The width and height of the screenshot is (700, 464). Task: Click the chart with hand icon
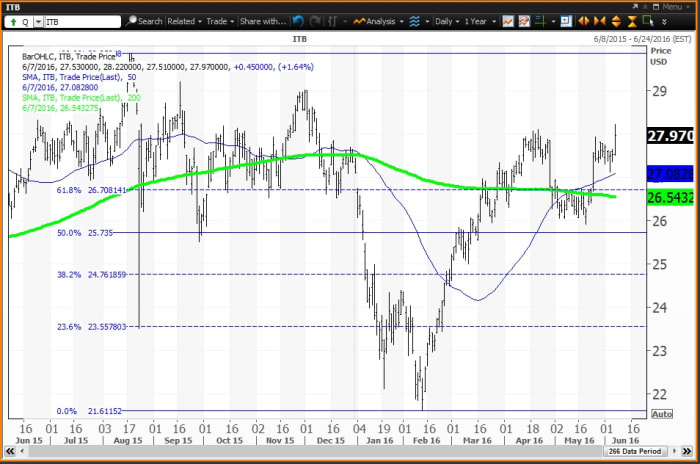(524, 21)
